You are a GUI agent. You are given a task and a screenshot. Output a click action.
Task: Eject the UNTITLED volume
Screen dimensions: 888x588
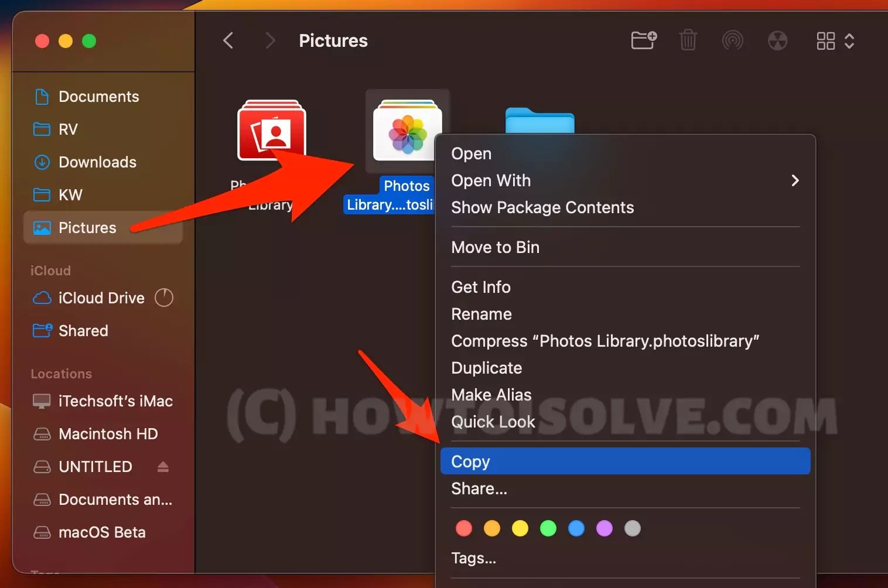point(163,467)
